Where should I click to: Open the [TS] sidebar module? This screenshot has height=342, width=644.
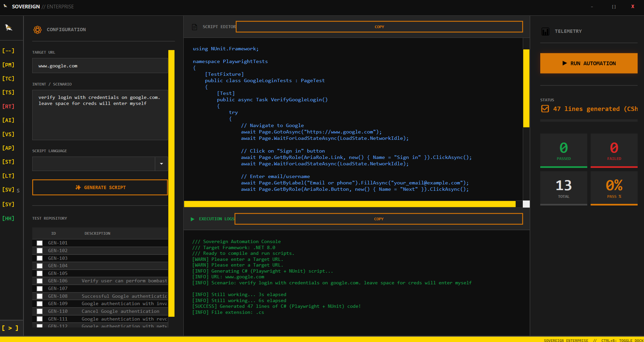pyautogui.click(x=8, y=92)
